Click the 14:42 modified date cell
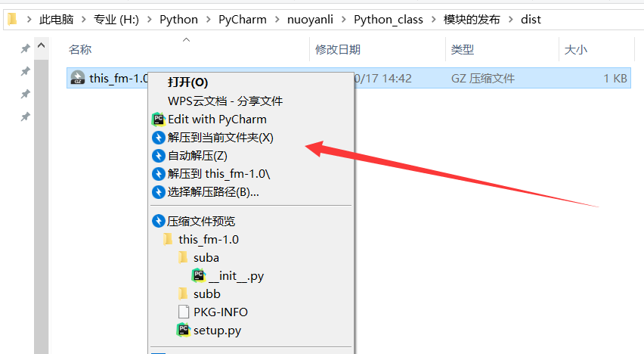The width and height of the screenshot is (644, 354). (x=382, y=79)
